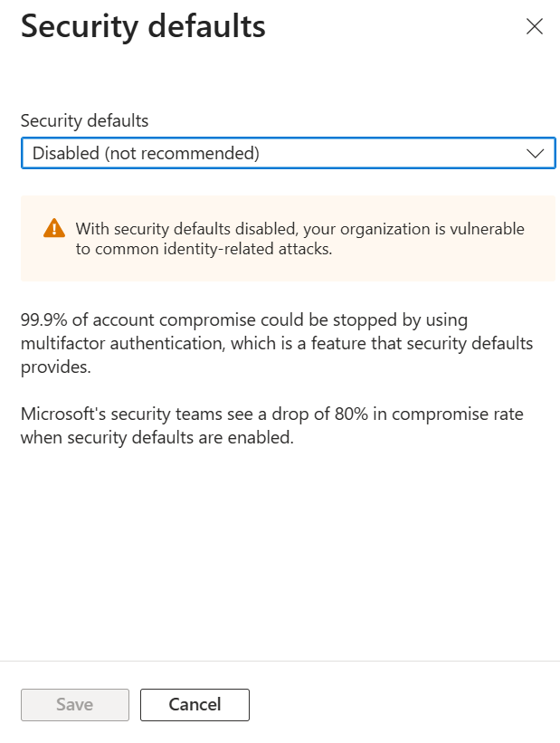The image size is (560, 743).
Task: Click the Microsoft's security teams paragraph
Action: tap(271, 425)
